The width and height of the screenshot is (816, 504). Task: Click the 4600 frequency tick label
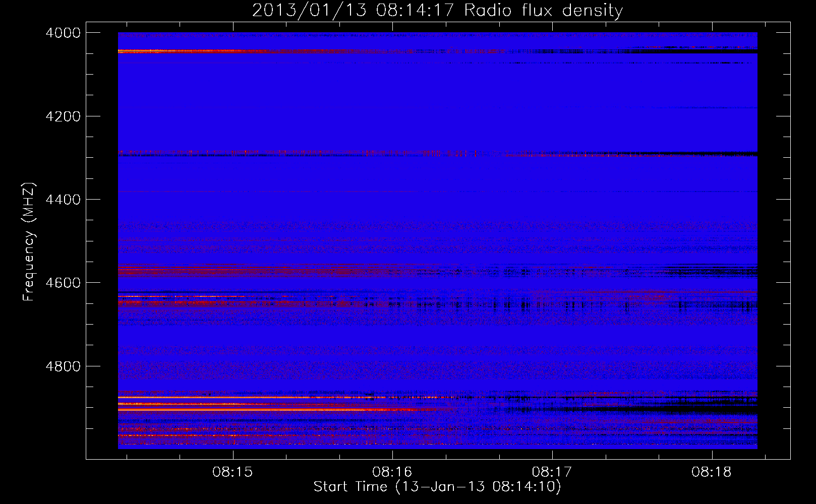point(63,283)
